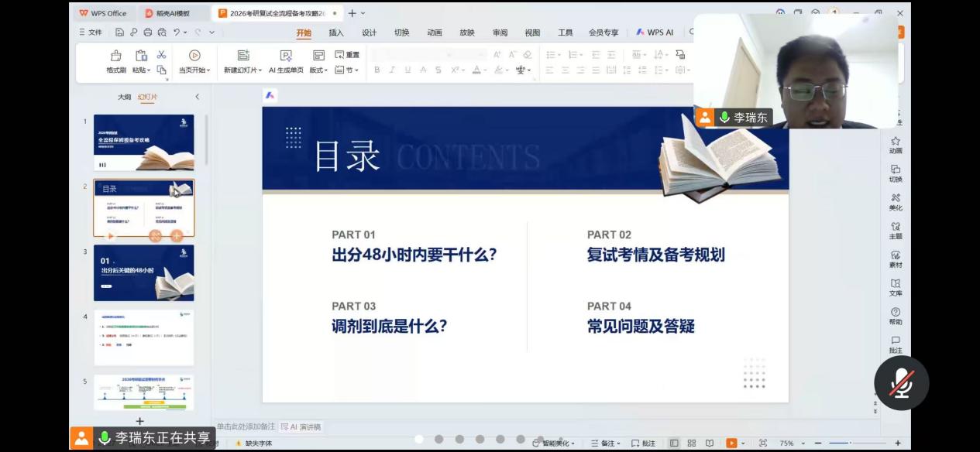Switch to the 插入 ribbon tab
Image resolution: width=980 pixels, height=452 pixels.
click(336, 33)
